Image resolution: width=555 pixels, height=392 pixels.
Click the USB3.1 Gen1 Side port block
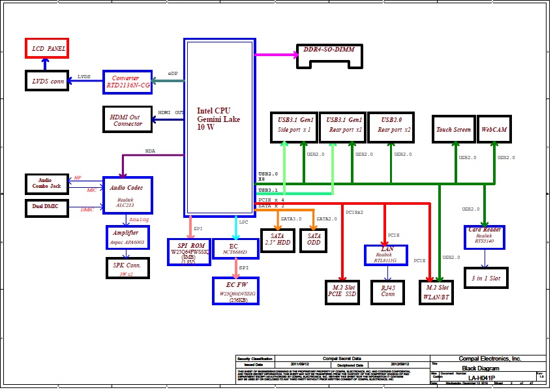(x=293, y=127)
